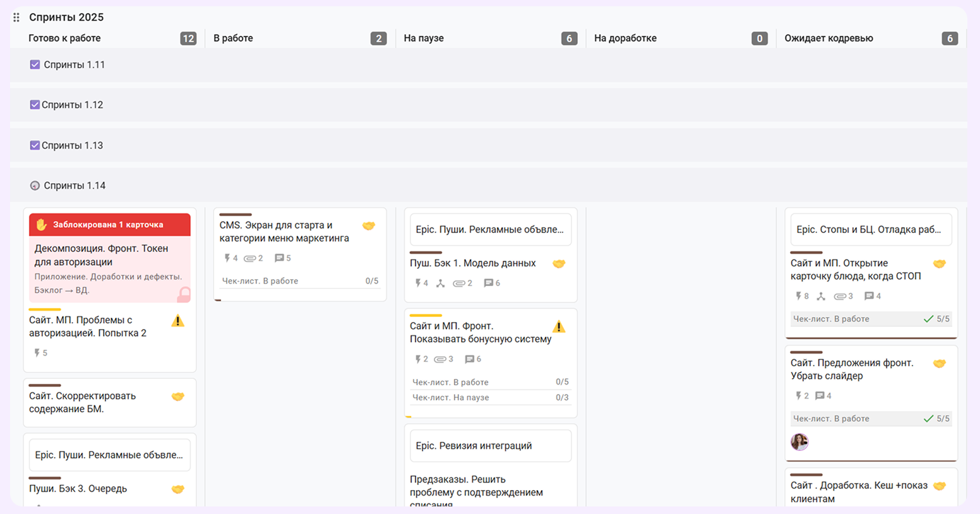Expand Чек-лист. На паузе checklist row

click(x=490, y=398)
